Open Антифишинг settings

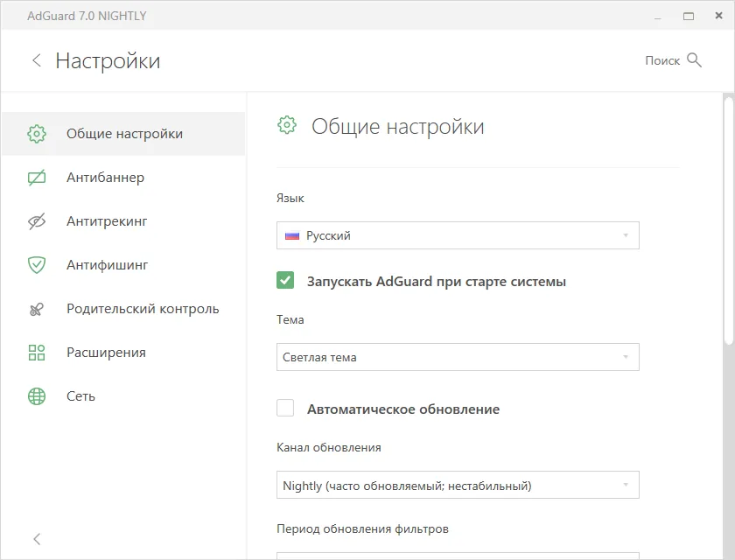(123, 265)
